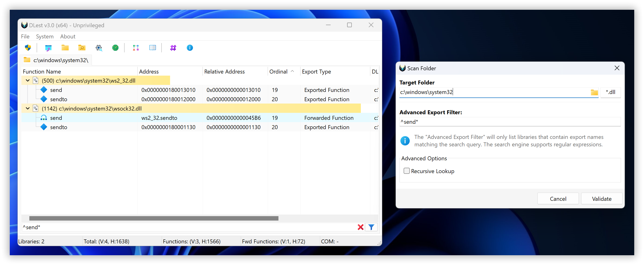This screenshot has height=265, width=644.
Task: Click the gear with magnifier process icon
Action: [99, 47]
